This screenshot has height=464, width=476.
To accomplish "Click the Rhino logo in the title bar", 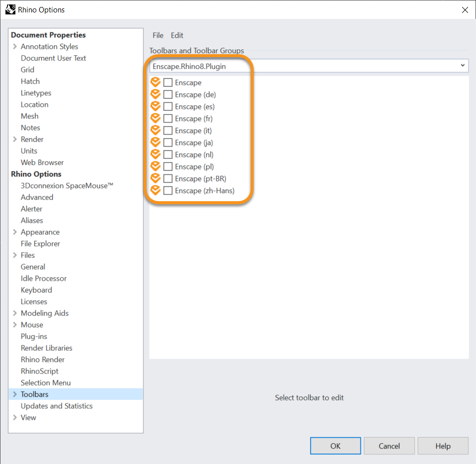I will [x=10, y=9].
